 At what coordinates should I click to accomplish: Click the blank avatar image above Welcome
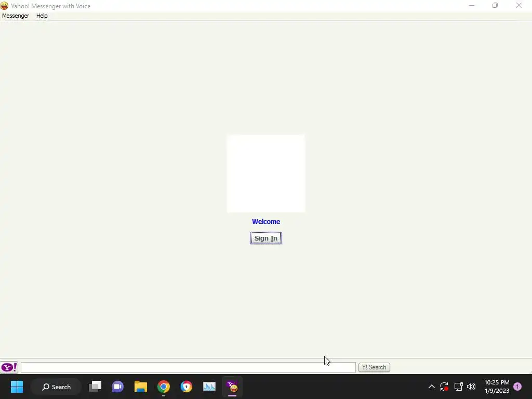266,174
